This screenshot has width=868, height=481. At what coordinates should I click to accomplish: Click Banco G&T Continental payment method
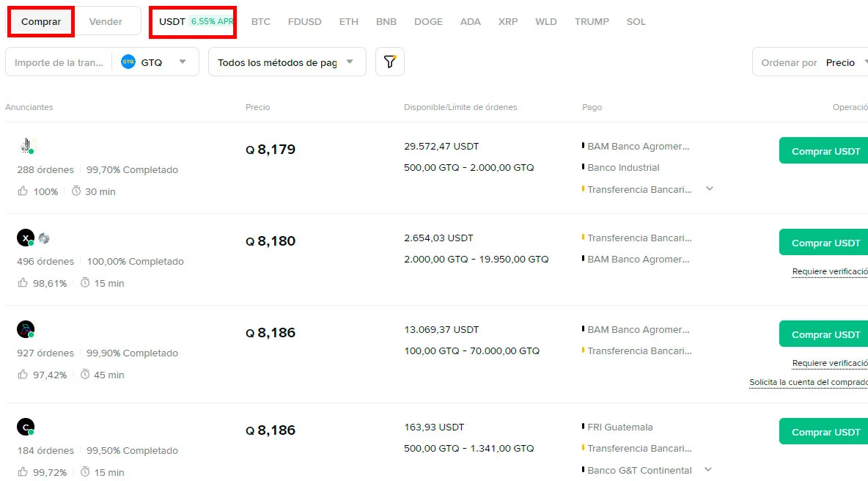pos(639,470)
